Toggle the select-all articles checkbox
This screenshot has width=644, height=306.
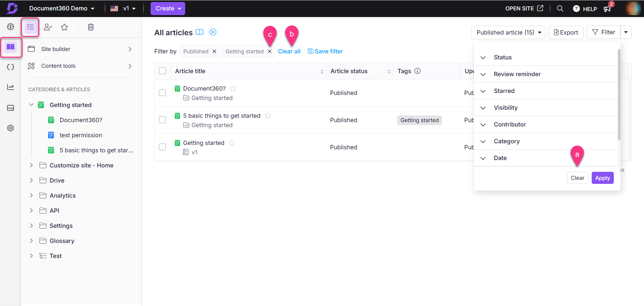click(162, 71)
